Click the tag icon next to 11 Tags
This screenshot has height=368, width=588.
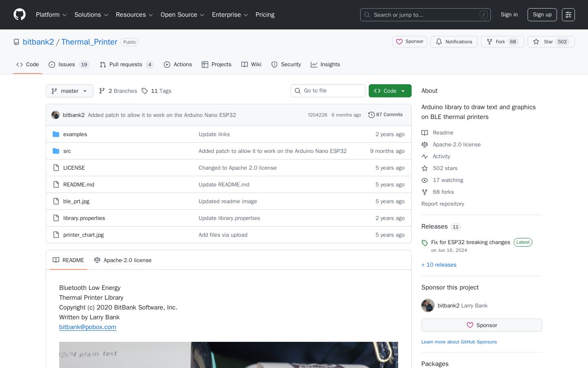click(145, 91)
